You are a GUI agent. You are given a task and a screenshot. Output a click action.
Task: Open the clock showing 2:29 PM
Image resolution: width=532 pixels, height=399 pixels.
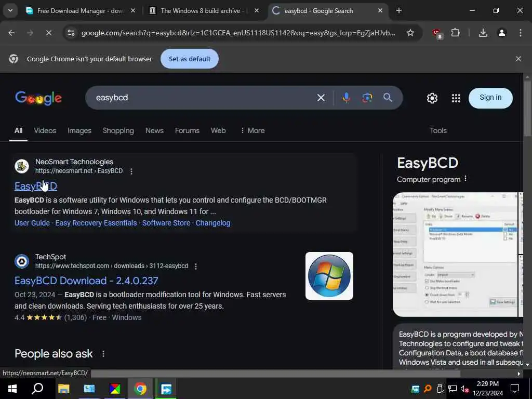coord(487,389)
